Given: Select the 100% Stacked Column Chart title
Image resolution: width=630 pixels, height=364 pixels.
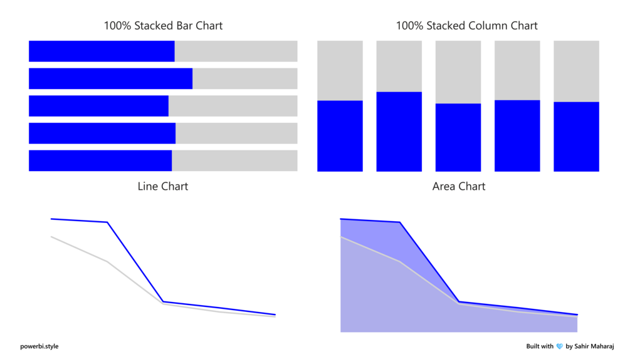Looking at the screenshot, I should [x=466, y=26].
